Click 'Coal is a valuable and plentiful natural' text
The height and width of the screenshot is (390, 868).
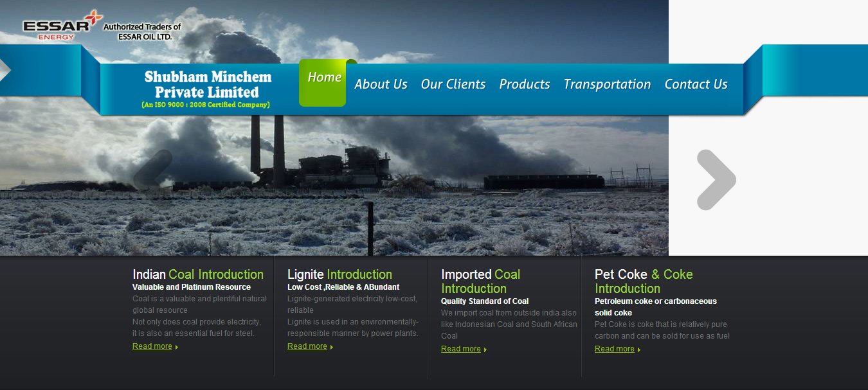point(199,299)
